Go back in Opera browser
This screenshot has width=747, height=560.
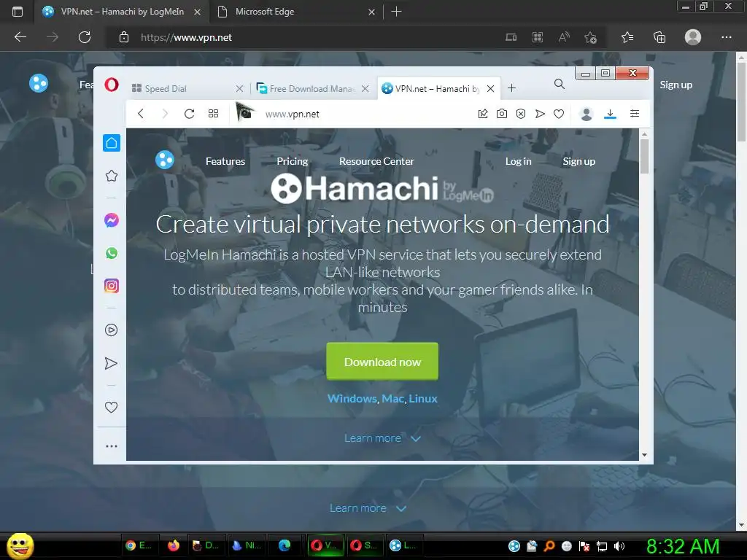click(x=141, y=113)
